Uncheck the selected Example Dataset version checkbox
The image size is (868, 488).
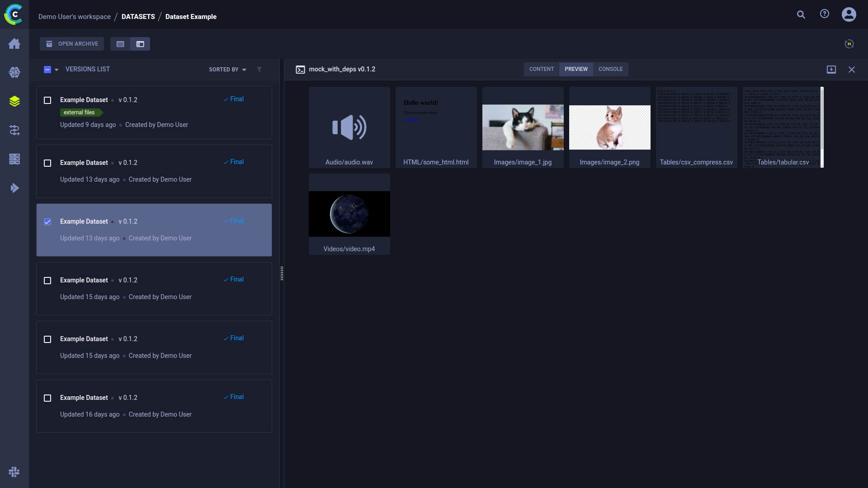click(47, 222)
